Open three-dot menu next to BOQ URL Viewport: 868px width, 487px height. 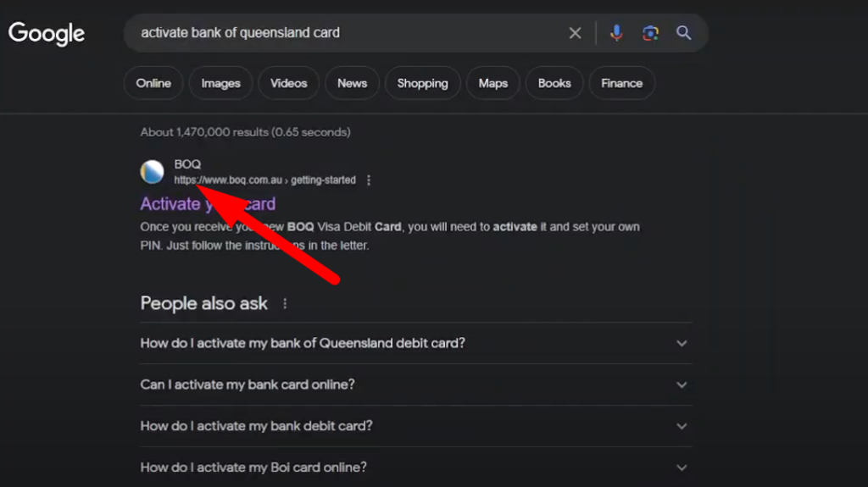369,180
